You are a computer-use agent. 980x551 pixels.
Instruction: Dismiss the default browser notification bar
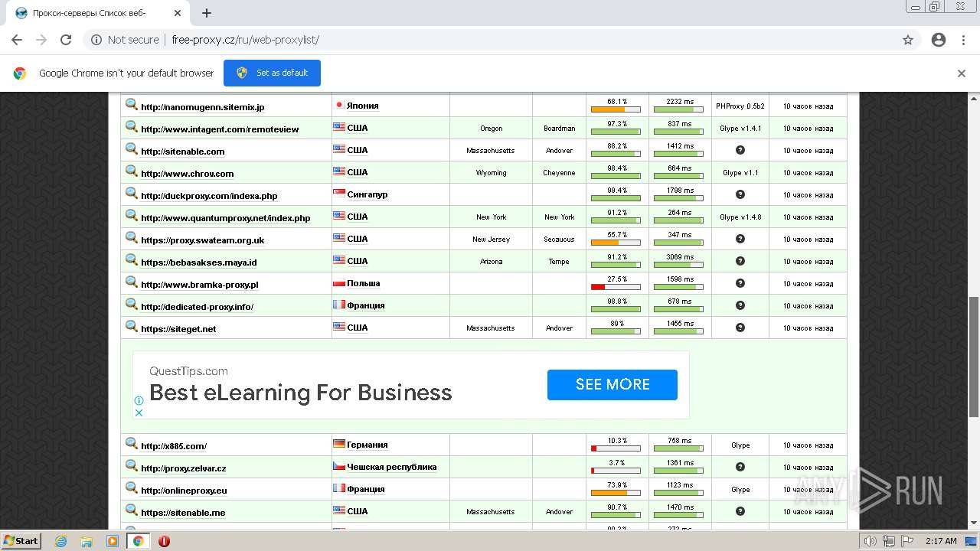962,73
